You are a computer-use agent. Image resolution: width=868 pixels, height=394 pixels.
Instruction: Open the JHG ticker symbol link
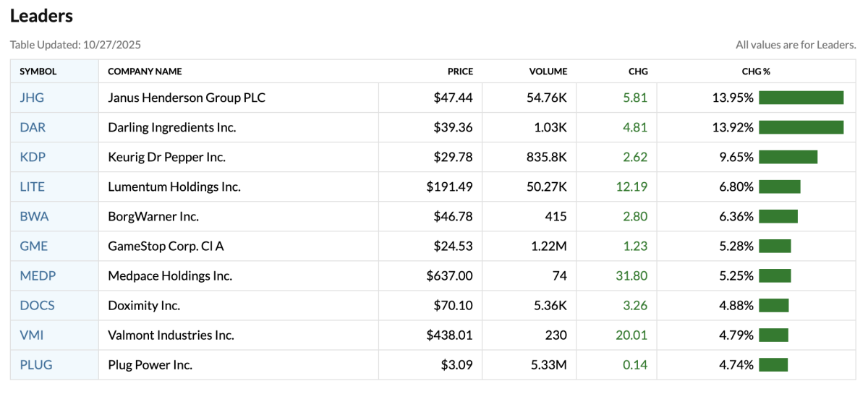pyautogui.click(x=32, y=98)
